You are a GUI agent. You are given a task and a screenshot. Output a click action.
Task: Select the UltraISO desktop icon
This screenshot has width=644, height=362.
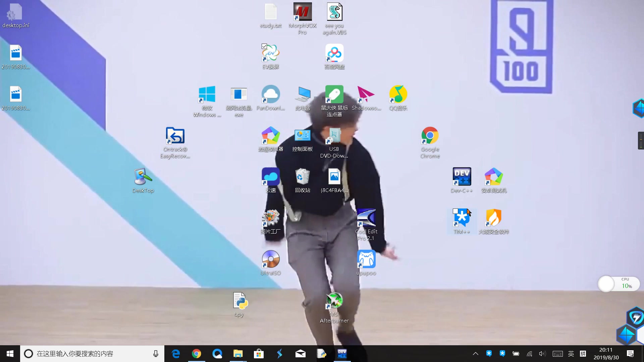270,259
